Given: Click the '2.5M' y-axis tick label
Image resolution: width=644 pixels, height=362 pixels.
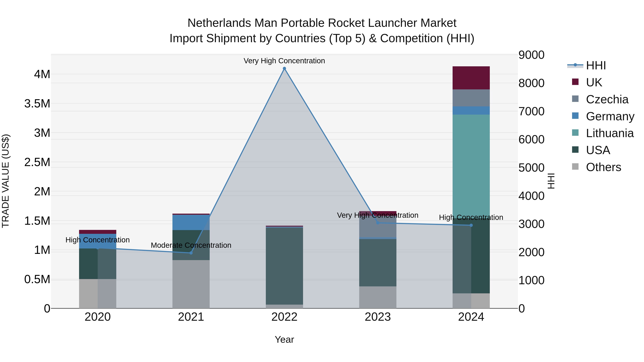Looking at the screenshot, I should (x=37, y=162).
